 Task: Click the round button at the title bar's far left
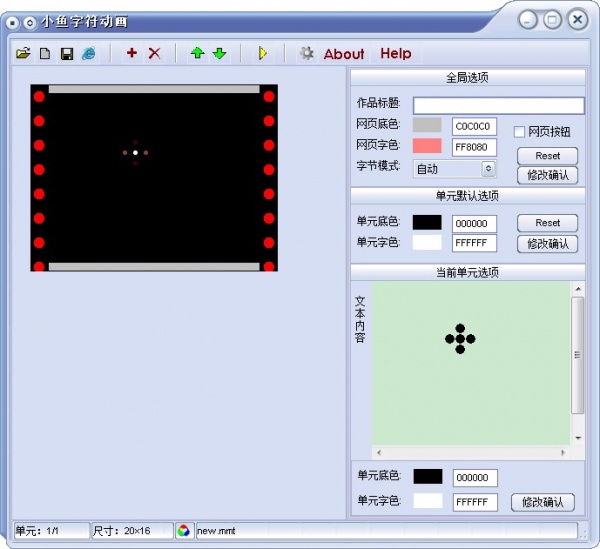click(12, 23)
